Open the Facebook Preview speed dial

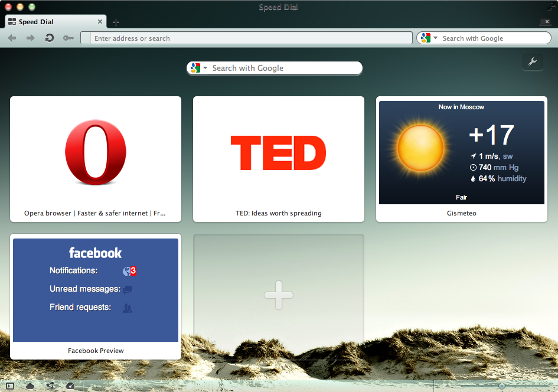(x=95, y=289)
